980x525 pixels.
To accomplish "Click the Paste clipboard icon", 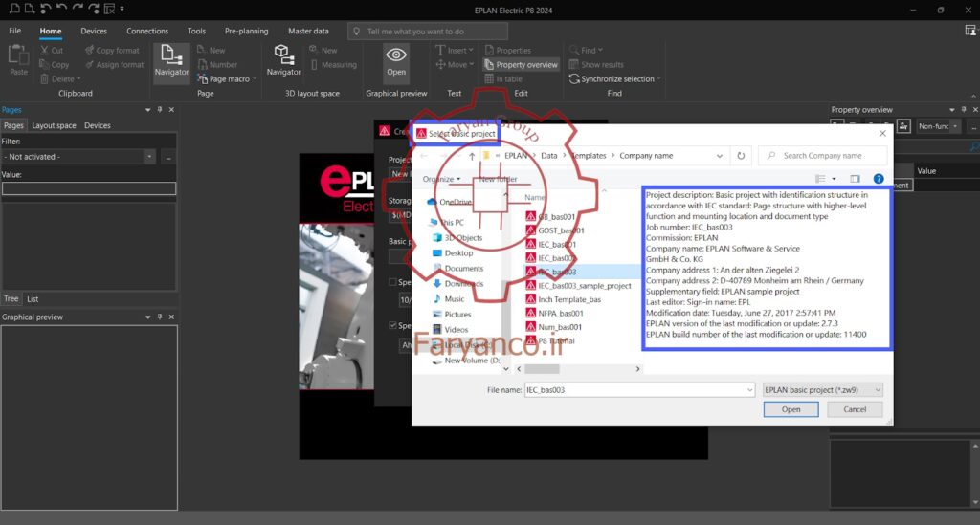I will [18, 55].
